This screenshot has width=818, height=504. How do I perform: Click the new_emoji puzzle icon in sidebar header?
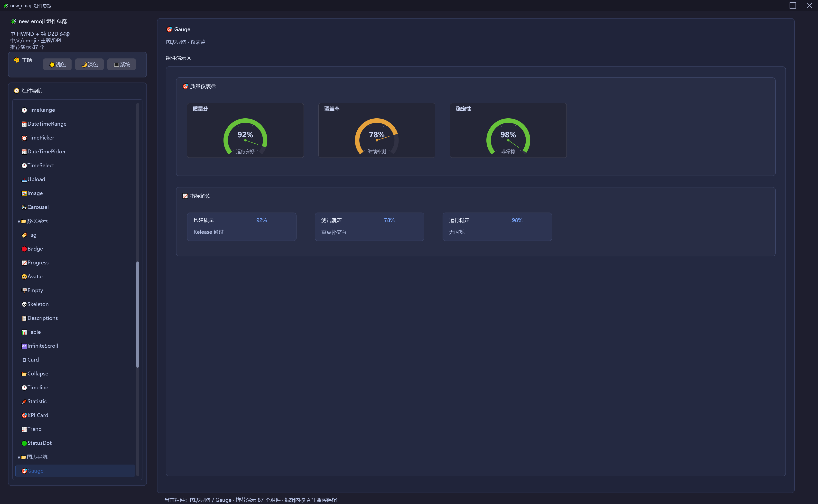tap(14, 21)
